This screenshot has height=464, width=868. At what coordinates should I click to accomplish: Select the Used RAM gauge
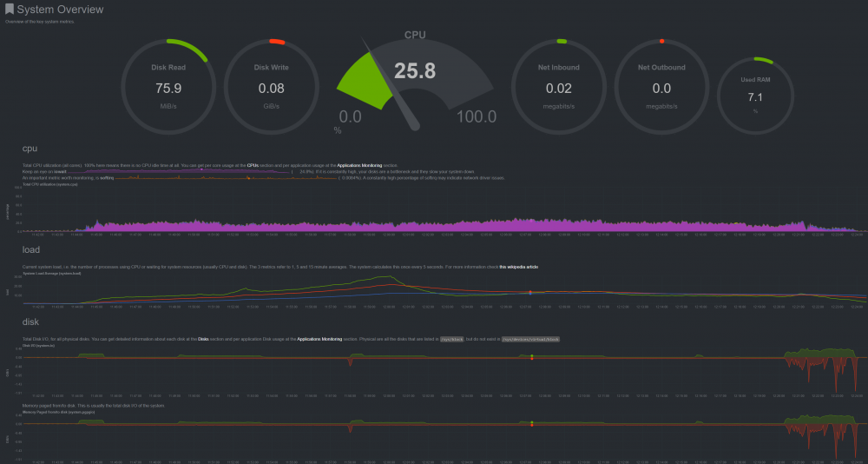756,96
